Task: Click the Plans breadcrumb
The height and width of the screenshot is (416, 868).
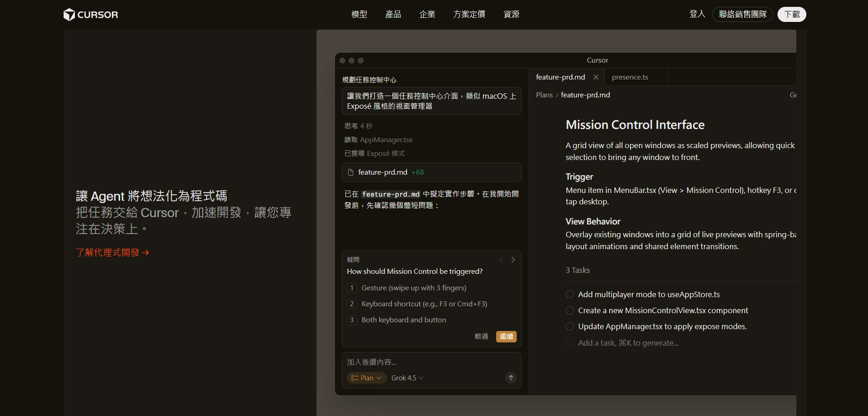Action: tap(544, 95)
